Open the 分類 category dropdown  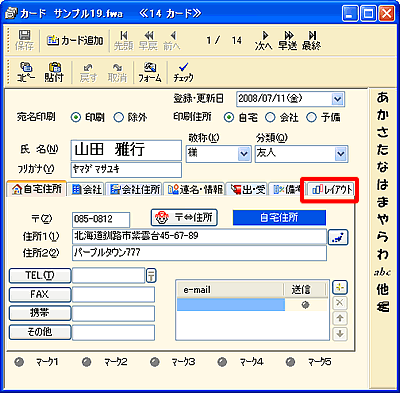point(340,154)
